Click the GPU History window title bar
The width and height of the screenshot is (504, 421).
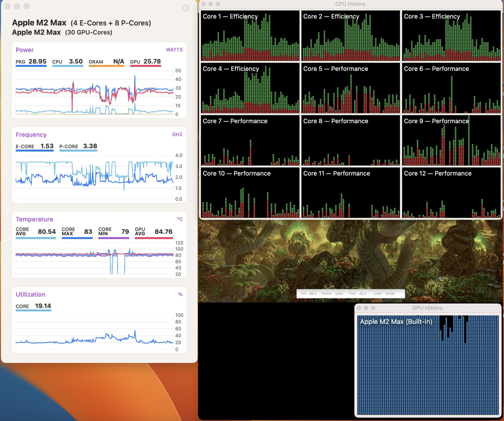(427, 308)
